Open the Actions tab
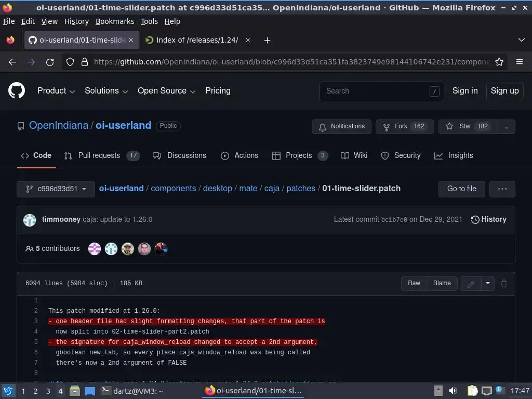Viewport: 532px width, 399px height. click(x=239, y=156)
